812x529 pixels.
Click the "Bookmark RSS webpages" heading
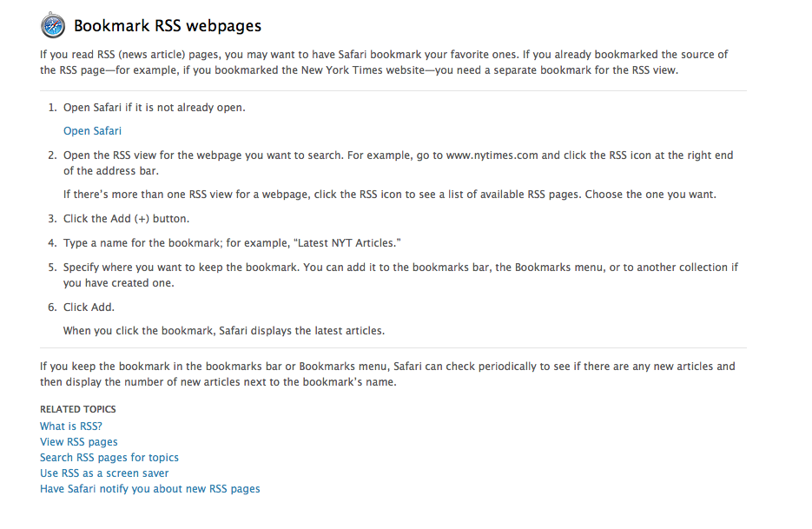point(168,26)
